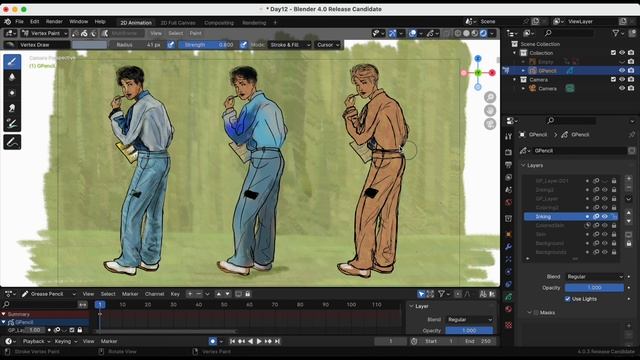Toggle auto keying record button
Viewport: 640px width, 360px height.
pyautogui.click(x=213, y=341)
